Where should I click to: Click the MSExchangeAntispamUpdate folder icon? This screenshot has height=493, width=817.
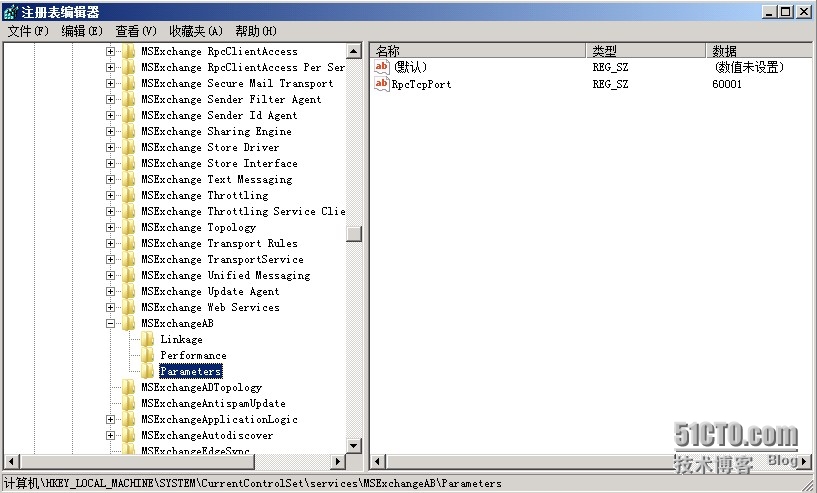[x=128, y=403]
